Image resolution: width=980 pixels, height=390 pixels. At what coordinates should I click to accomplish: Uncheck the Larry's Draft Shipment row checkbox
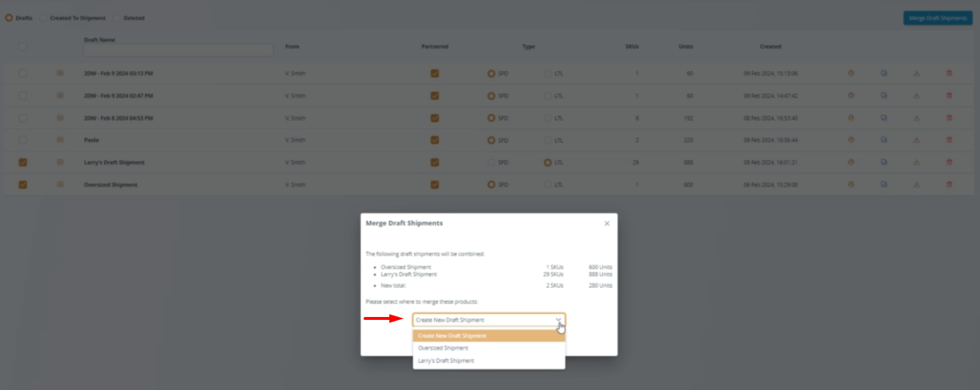click(23, 162)
